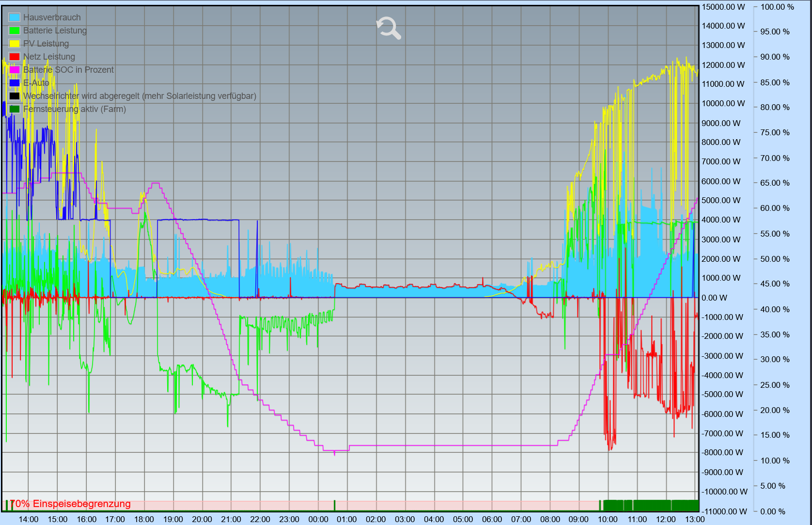812x525 pixels.
Task: Click the -8000.00 W axis value
Action: tap(722, 452)
